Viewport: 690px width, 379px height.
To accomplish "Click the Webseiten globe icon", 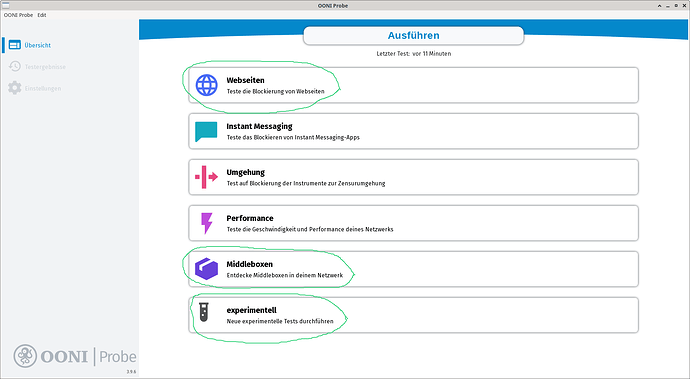I will 206,85.
